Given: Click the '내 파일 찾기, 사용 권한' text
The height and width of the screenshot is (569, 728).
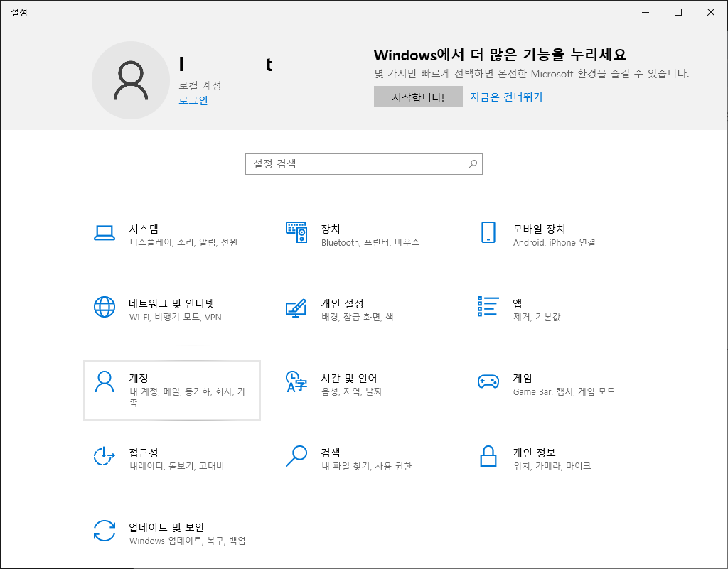Looking at the screenshot, I should click(x=366, y=466).
